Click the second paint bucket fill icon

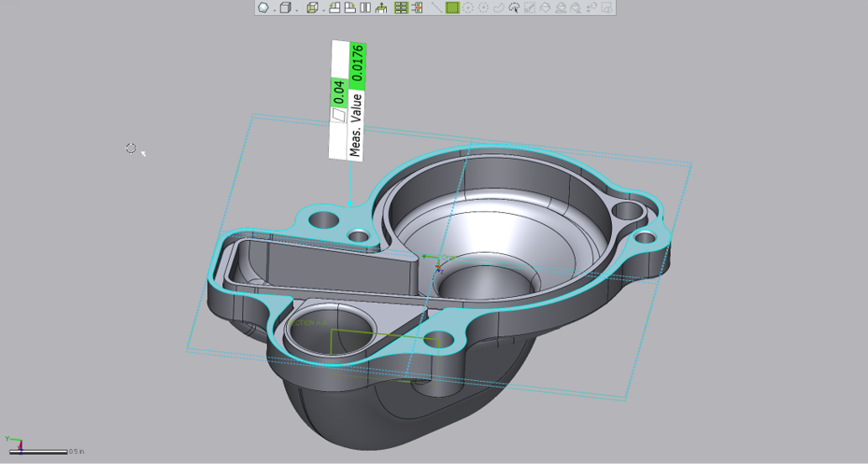(561, 7)
